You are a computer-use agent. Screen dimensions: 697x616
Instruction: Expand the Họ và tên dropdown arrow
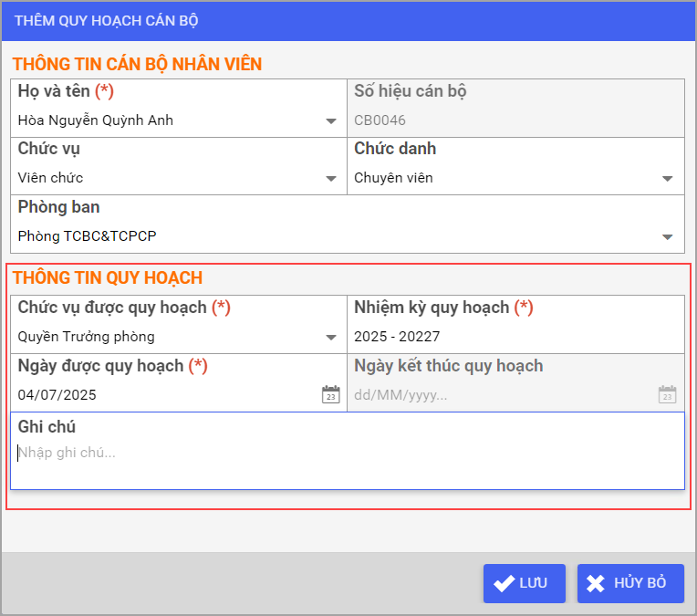(x=330, y=121)
